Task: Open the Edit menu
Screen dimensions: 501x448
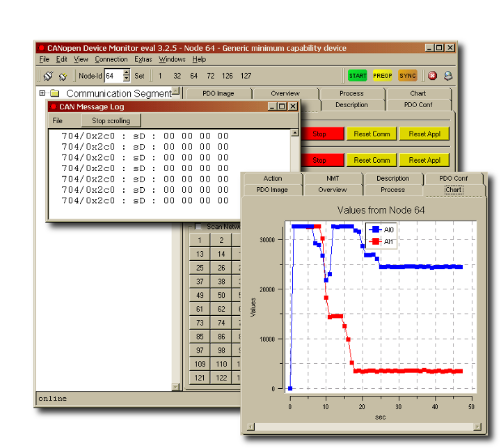Action: click(61, 59)
